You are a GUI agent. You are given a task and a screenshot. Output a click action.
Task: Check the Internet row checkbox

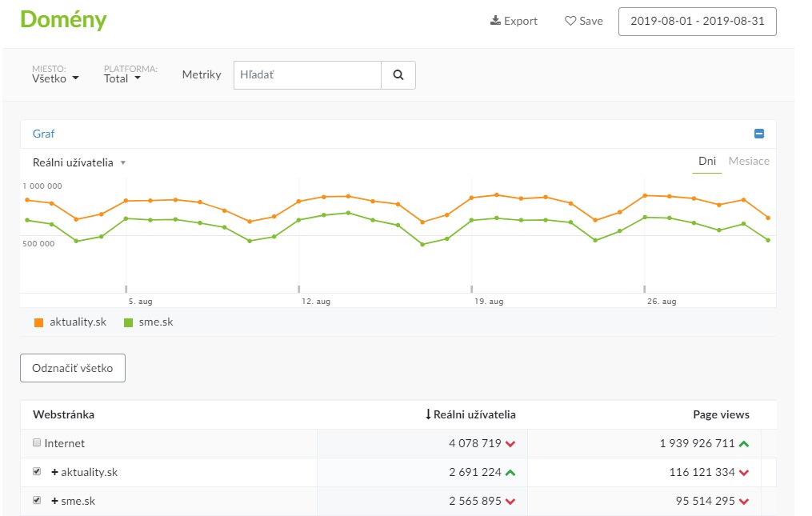(x=37, y=442)
